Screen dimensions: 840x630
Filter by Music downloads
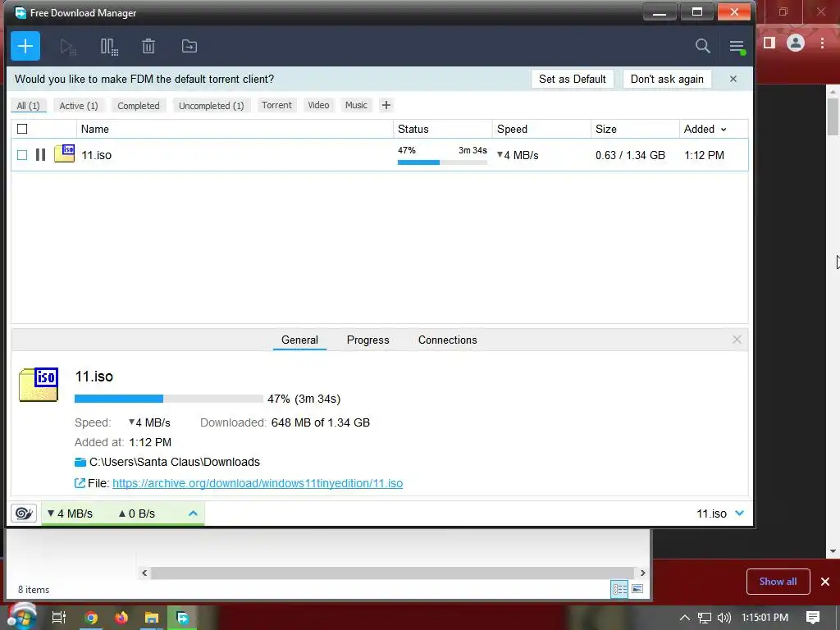[356, 105]
